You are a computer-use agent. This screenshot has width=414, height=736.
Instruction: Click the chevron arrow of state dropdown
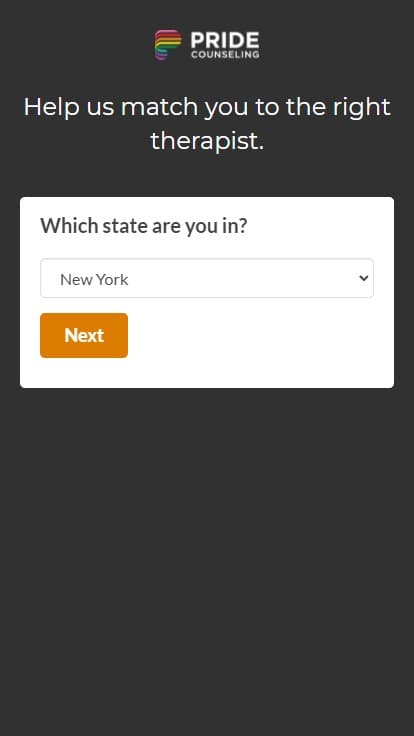[363, 278]
